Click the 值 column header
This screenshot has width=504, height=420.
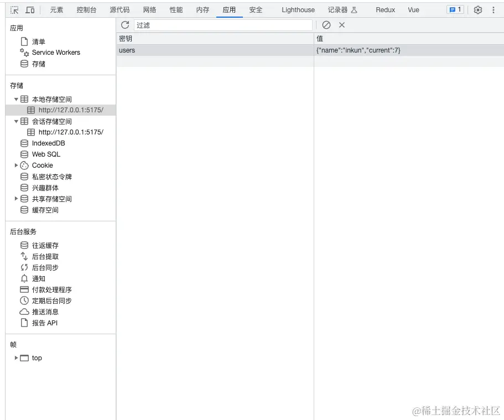tap(409, 39)
